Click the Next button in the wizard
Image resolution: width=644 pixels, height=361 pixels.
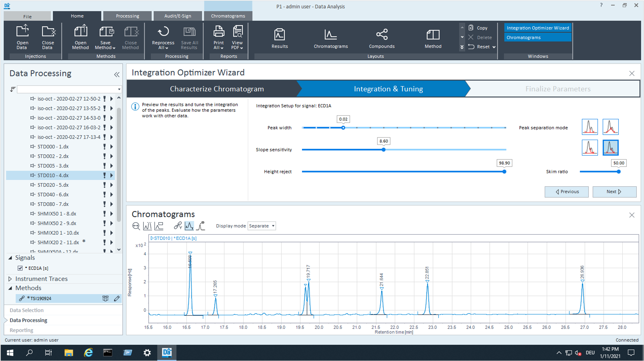pos(614,192)
